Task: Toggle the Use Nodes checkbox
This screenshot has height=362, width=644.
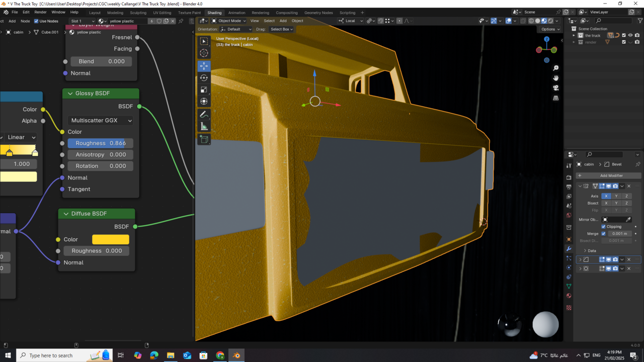Action: click(x=36, y=21)
